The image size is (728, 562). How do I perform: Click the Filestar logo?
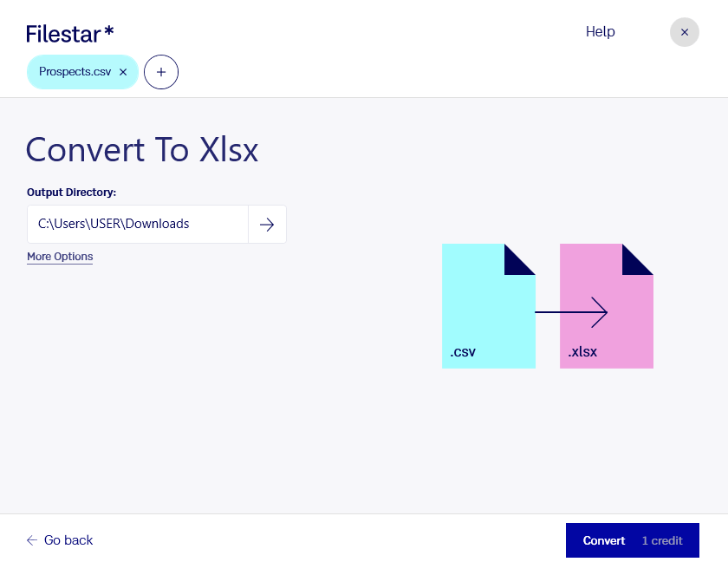coord(69,34)
